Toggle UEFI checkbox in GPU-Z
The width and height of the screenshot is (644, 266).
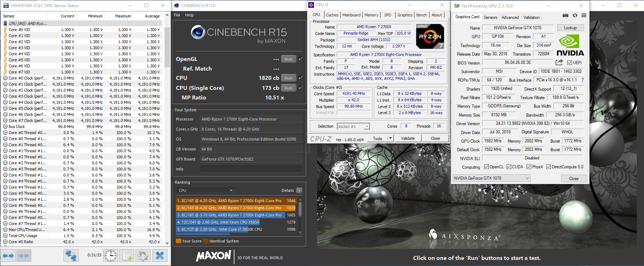coord(569,62)
